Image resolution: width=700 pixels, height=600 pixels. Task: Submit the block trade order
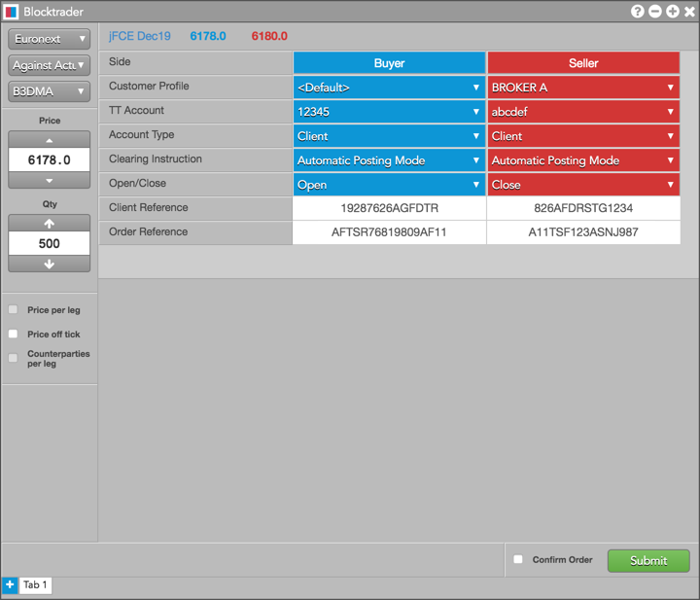click(648, 561)
